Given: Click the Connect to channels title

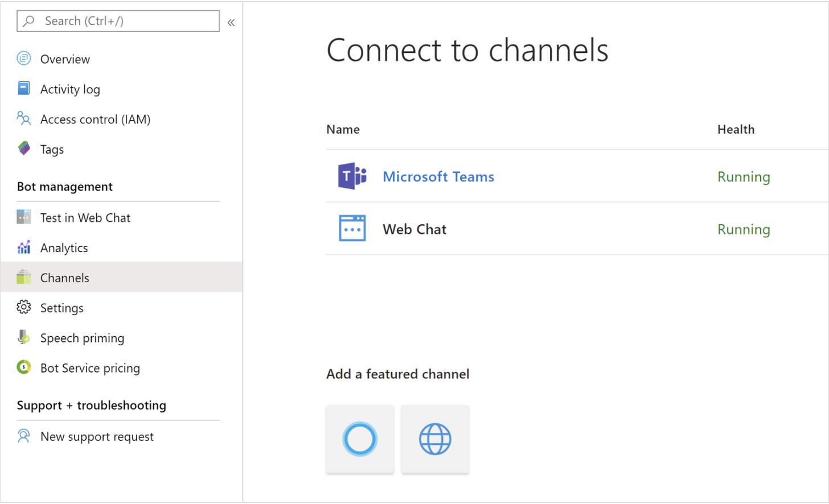Looking at the screenshot, I should pos(467,50).
